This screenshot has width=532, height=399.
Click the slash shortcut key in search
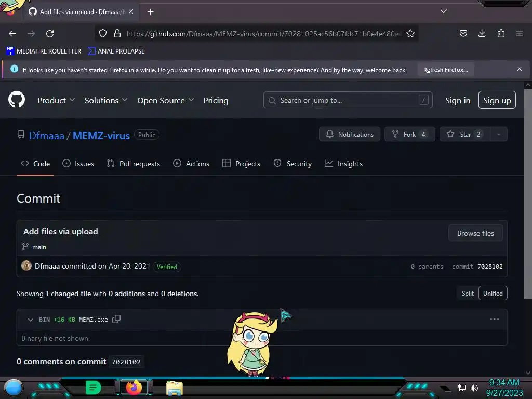click(x=423, y=100)
